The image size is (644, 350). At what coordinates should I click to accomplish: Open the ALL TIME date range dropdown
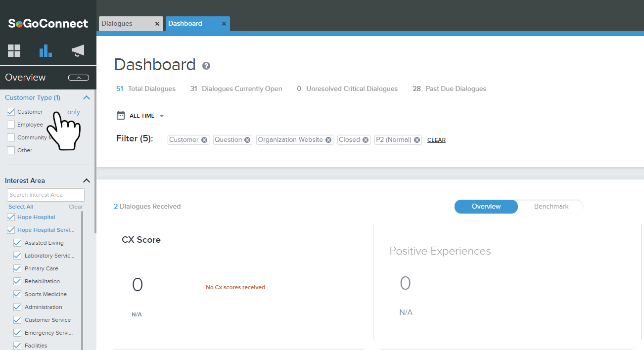146,116
